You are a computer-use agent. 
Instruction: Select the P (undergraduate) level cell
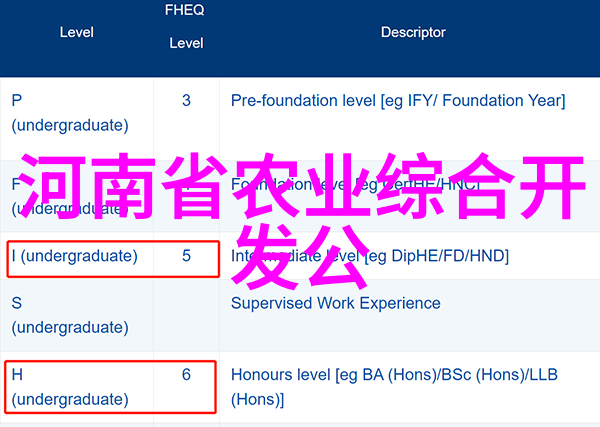pyautogui.click(x=70, y=113)
